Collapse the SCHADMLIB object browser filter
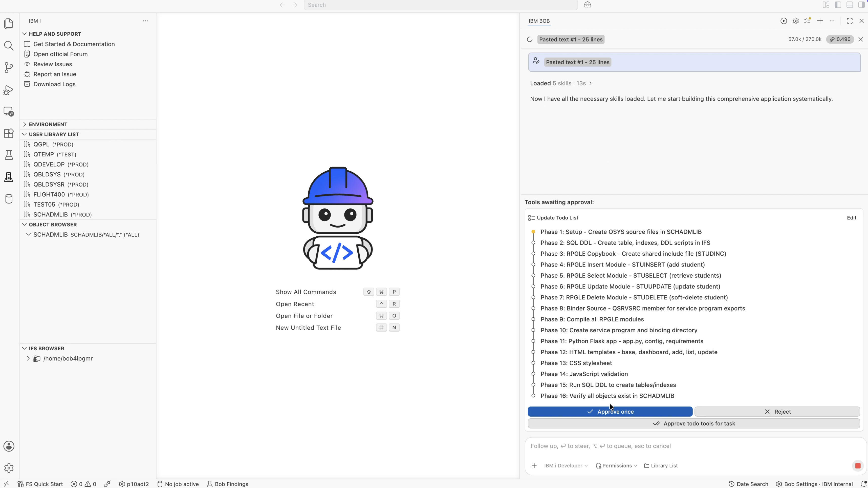This screenshot has width=868, height=488. coord(28,235)
